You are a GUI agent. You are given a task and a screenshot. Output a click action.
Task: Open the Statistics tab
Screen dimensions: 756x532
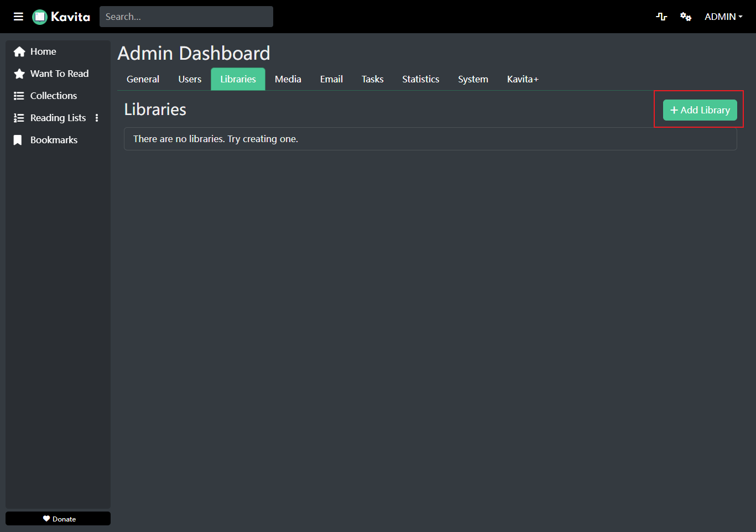pyautogui.click(x=421, y=79)
